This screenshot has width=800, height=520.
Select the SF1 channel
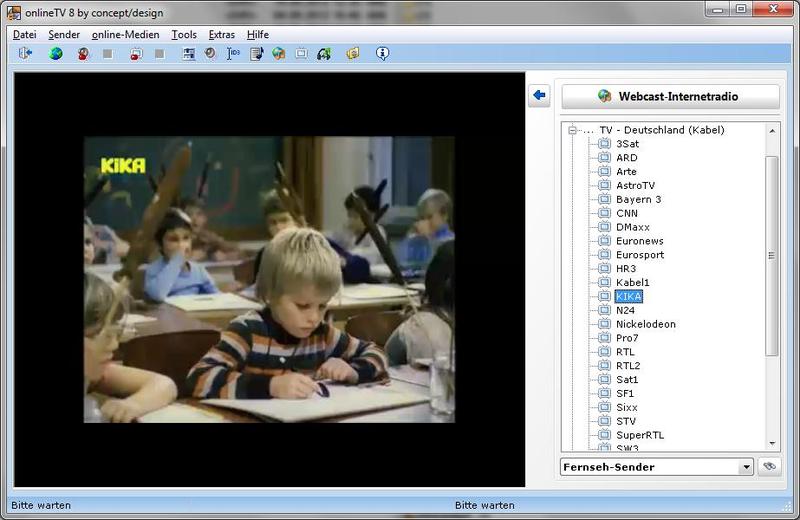(625, 393)
